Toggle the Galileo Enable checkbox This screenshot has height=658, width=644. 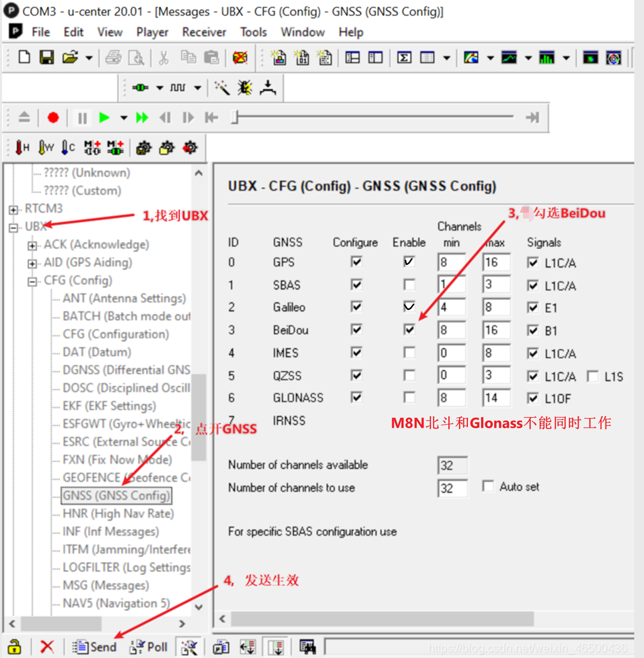[x=409, y=307]
